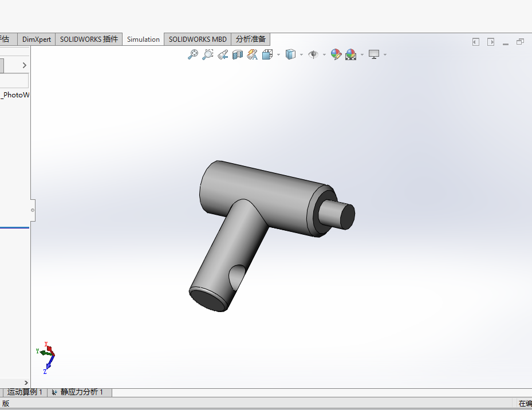532x410 pixels.
Task: Open the Hide/Show Items dropdown arrow
Action: (x=324, y=54)
